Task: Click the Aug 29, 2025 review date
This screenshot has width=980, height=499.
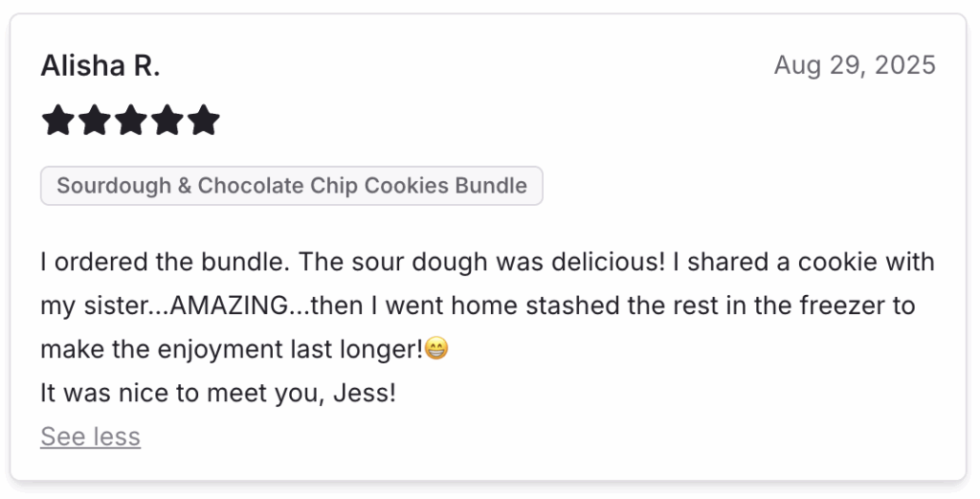Action: point(854,66)
